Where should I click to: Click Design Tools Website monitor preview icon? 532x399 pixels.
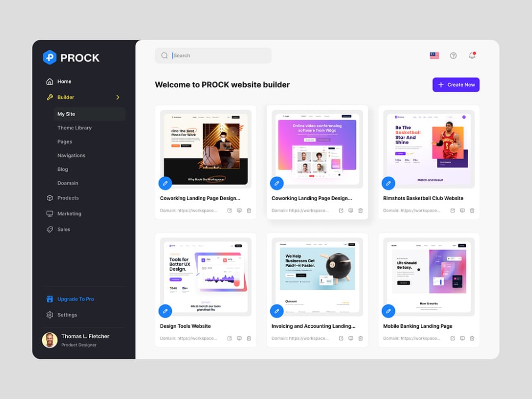click(239, 338)
